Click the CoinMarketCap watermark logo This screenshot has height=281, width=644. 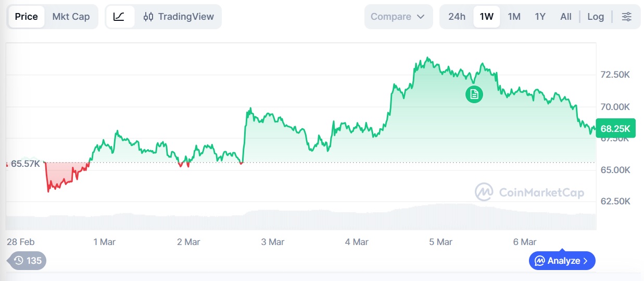(x=484, y=192)
